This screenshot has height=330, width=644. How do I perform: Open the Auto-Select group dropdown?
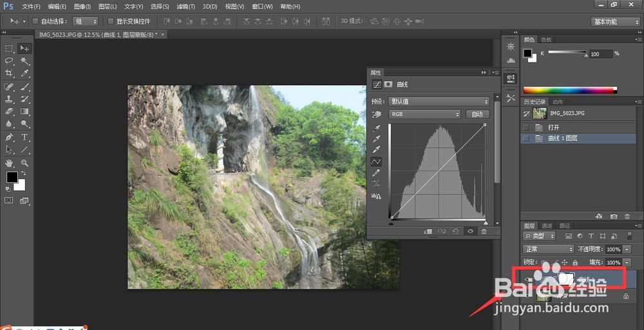(86, 21)
